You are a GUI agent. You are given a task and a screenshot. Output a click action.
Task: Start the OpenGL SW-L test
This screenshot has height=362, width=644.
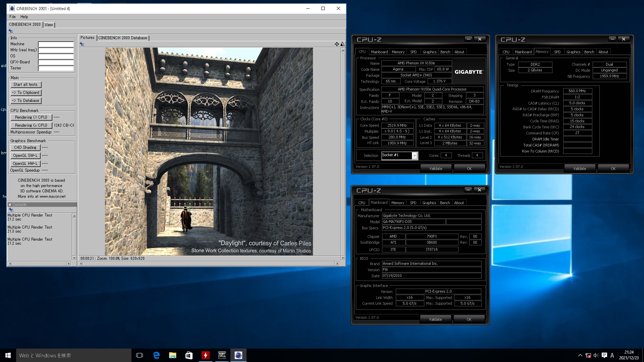(25, 156)
